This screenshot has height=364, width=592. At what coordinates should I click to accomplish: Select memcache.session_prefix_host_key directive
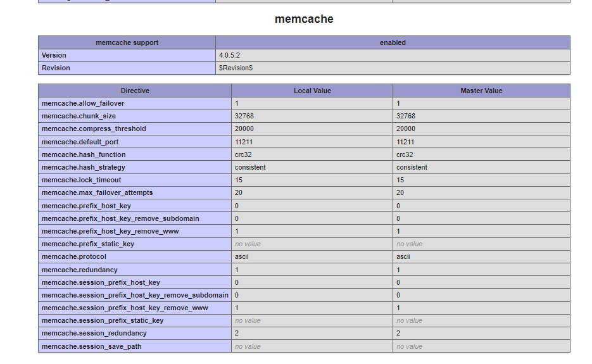click(x=101, y=282)
